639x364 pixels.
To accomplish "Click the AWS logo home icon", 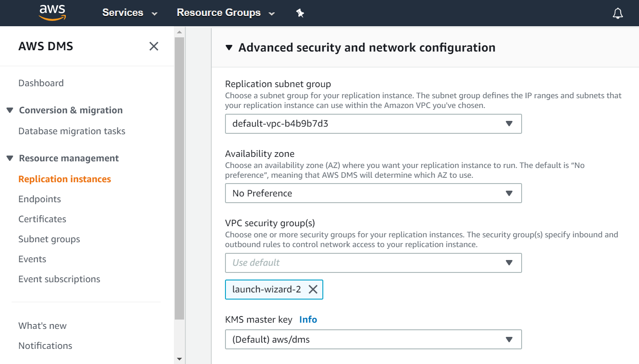I will [52, 13].
